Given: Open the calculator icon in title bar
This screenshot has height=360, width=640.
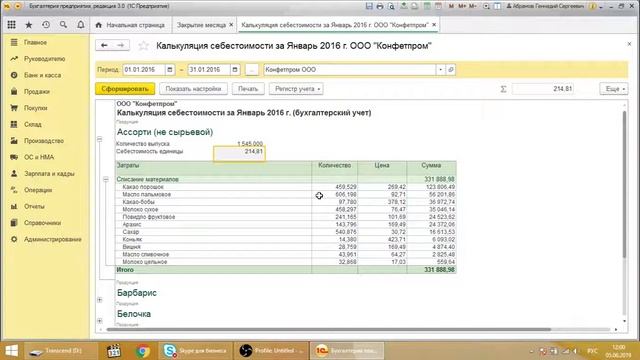Looking at the screenshot, I should click(x=427, y=6).
